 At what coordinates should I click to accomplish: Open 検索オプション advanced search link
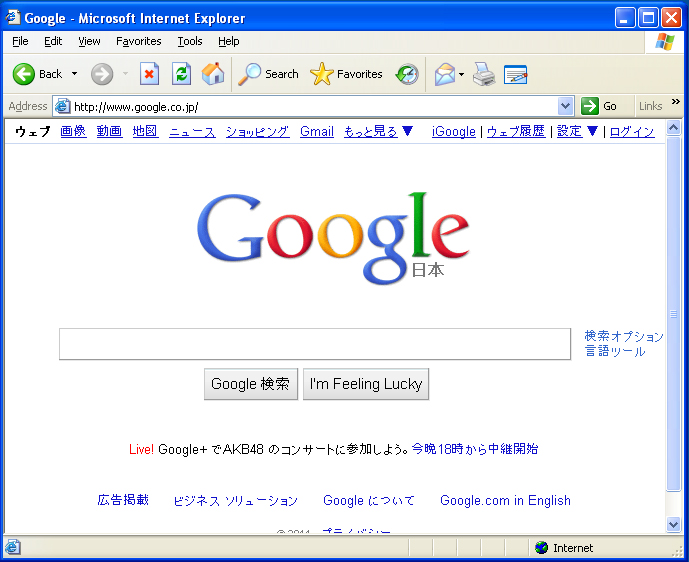(624, 336)
